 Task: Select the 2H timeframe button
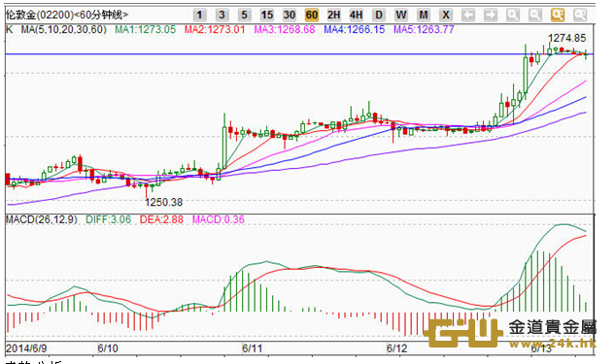tap(334, 15)
